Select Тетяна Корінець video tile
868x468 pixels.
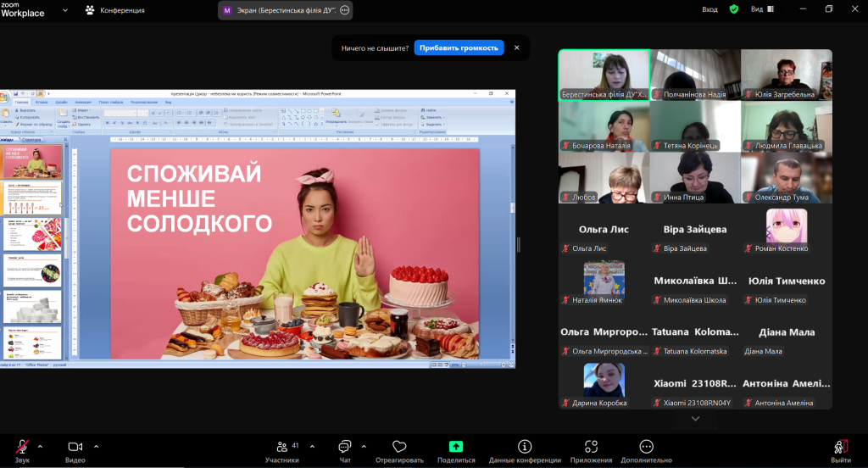click(695, 126)
